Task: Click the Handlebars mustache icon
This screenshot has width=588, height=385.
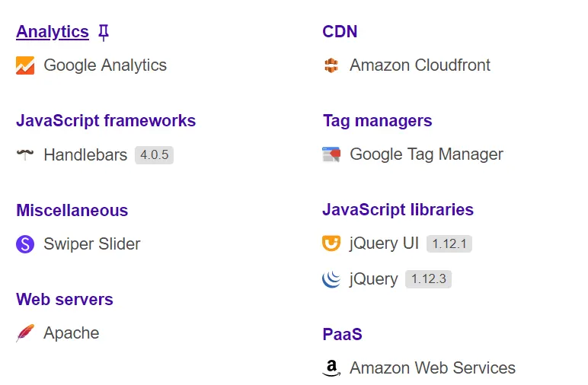Action: 25,154
